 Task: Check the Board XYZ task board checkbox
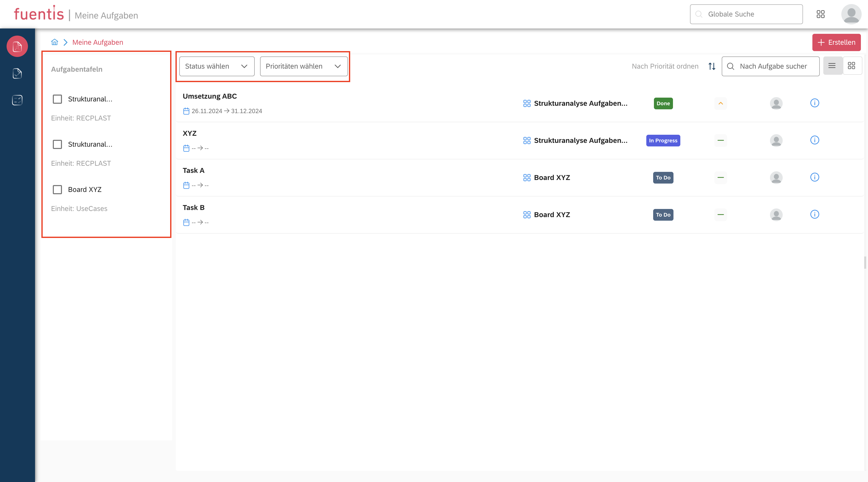coord(57,190)
